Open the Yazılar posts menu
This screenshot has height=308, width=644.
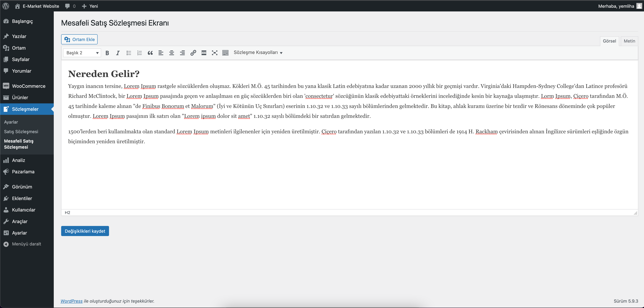pyautogui.click(x=27, y=36)
